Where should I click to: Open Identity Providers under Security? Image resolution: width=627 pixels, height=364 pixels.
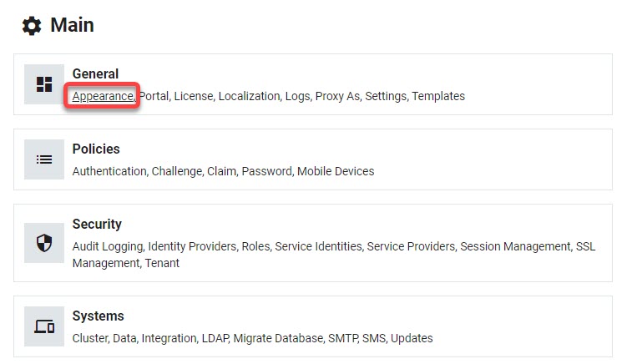[192, 246]
